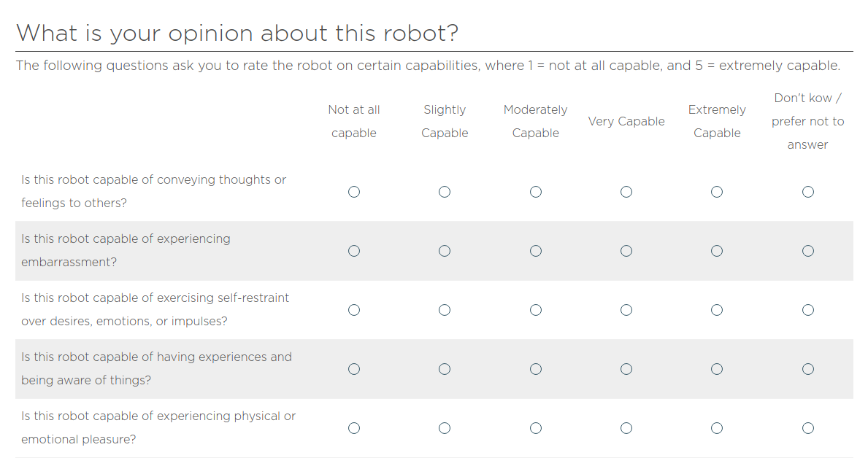Pick 'Slightly Capable' for experiencing pleasure
The image size is (868, 458).
click(445, 428)
